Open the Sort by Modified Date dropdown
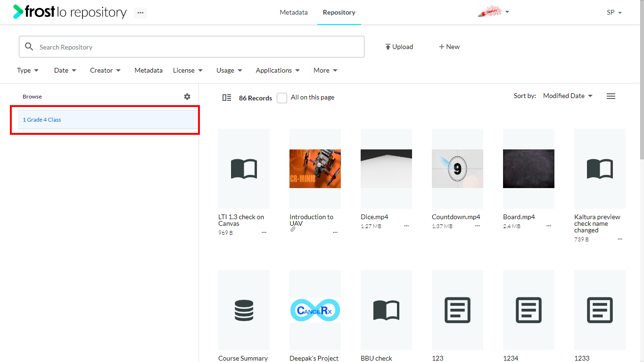 point(568,96)
